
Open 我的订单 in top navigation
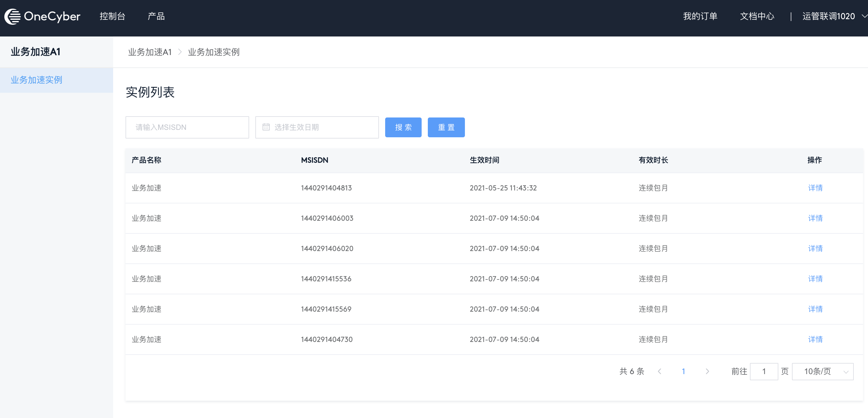coord(700,16)
